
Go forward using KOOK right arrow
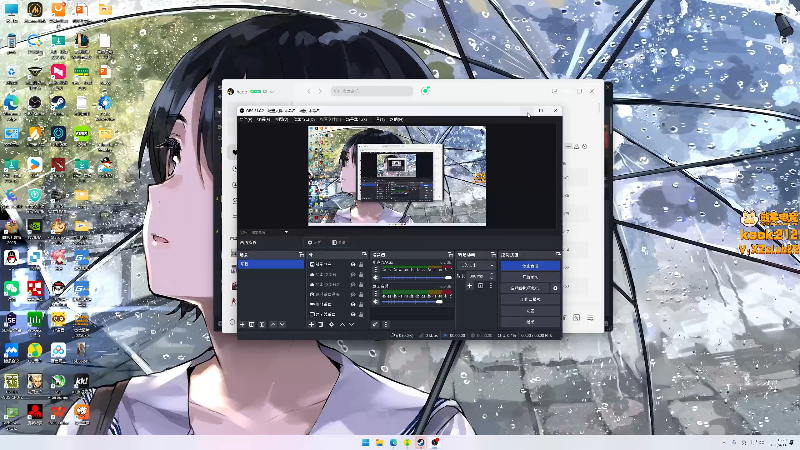320,91
